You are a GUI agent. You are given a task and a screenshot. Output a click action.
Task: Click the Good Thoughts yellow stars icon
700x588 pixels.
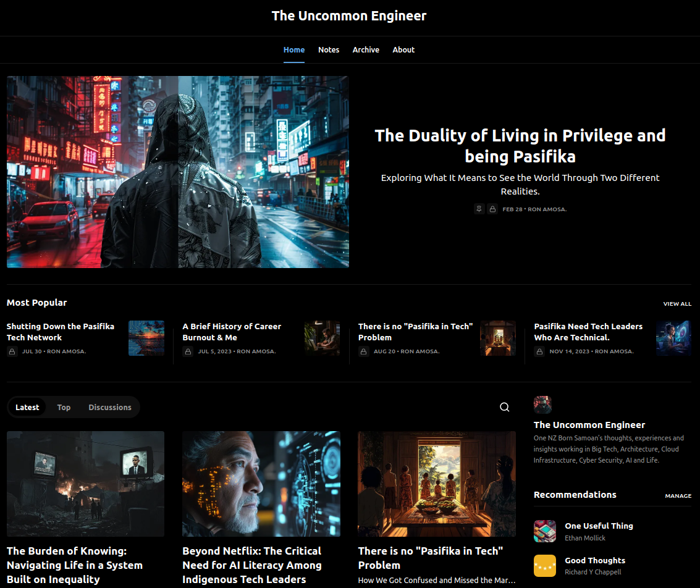(545, 566)
